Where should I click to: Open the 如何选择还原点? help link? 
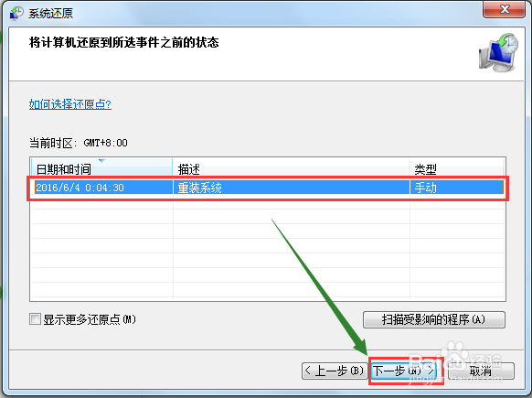[70, 104]
